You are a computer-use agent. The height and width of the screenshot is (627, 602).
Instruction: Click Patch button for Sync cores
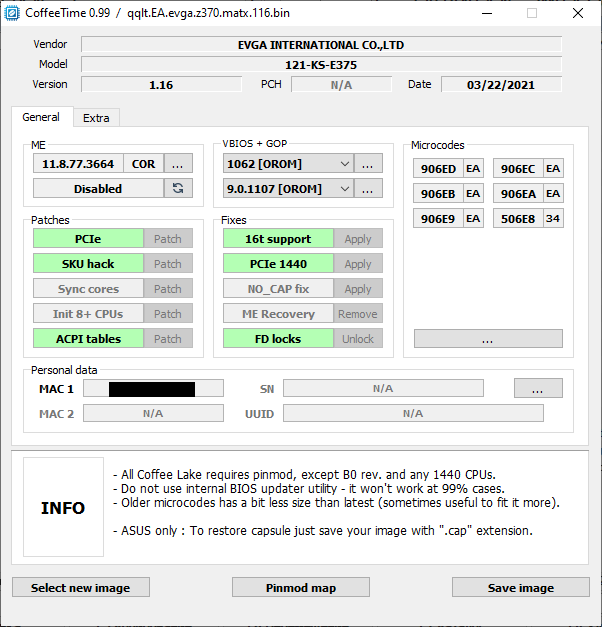[x=168, y=289]
